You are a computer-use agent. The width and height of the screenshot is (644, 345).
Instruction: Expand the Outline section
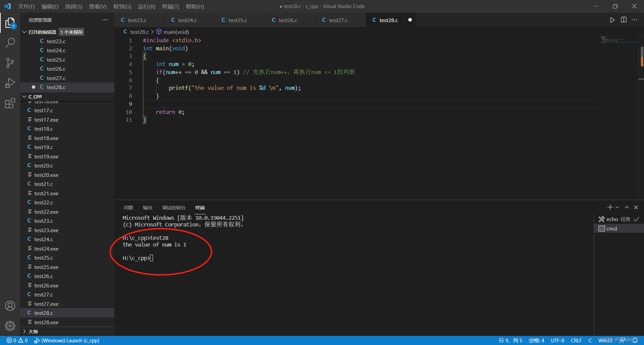coord(24,331)
